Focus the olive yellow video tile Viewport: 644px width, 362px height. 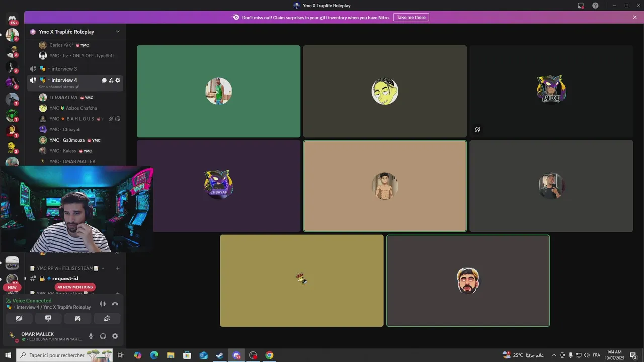click(x=302, y=281)
